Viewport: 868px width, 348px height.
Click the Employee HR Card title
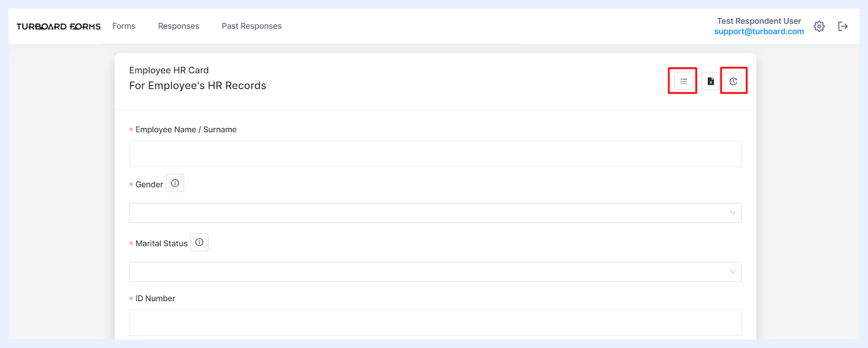[169, 70]
